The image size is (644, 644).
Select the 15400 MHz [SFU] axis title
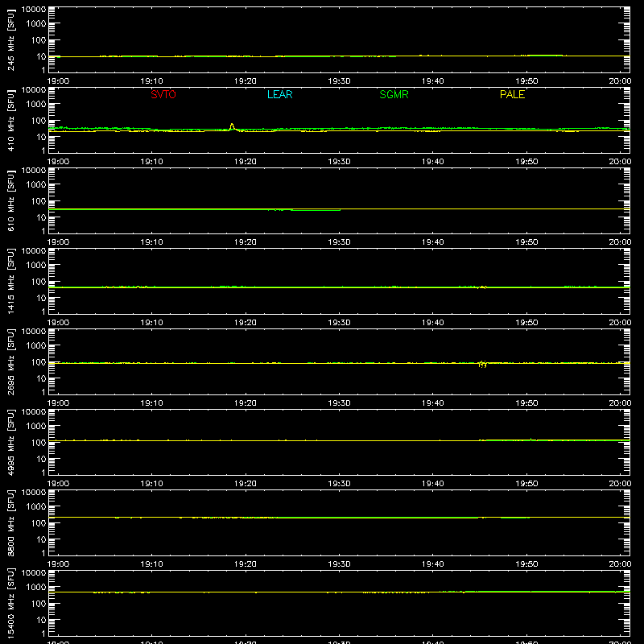10,603
